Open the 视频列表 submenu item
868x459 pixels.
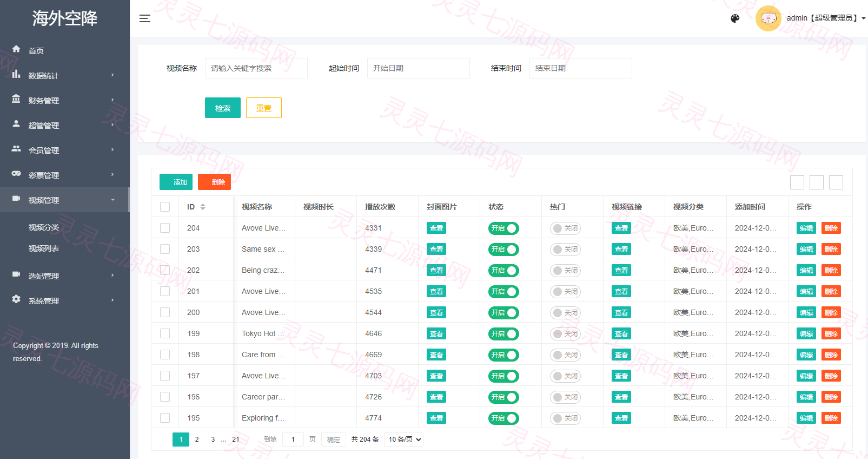[44, 248]
